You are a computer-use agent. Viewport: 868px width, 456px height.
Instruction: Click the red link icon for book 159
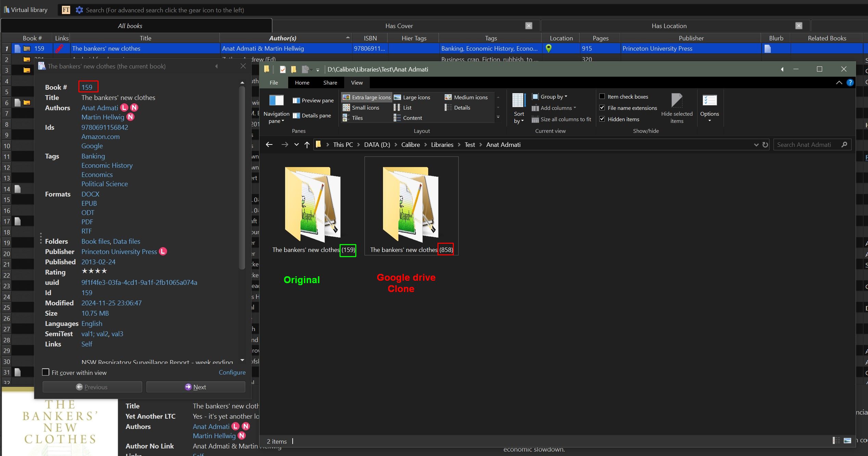[x=59, y=48]
